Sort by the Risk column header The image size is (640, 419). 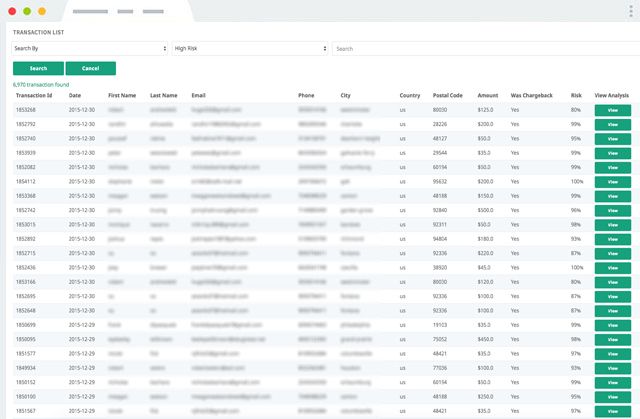576,95
